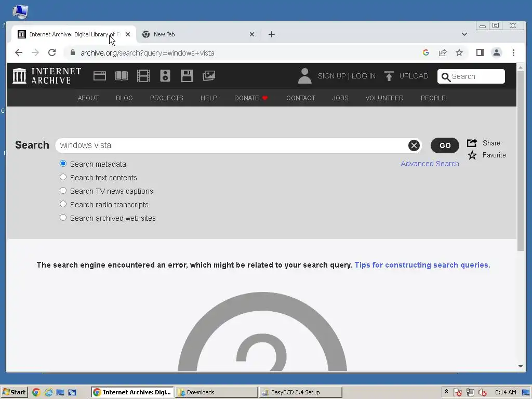Click the LOG IN link
This screenshot has width=532, height=399.
(x=363, y=76)
